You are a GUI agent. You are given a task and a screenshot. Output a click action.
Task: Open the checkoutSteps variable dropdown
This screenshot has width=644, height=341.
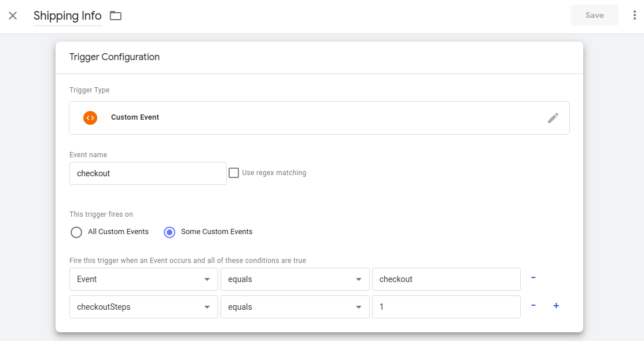(143, 307)
